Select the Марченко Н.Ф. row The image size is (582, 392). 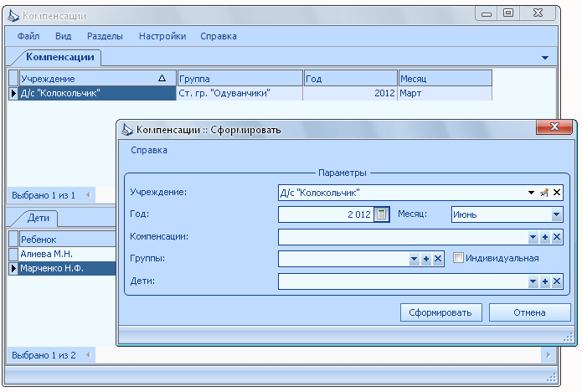[x=68, y=268]
